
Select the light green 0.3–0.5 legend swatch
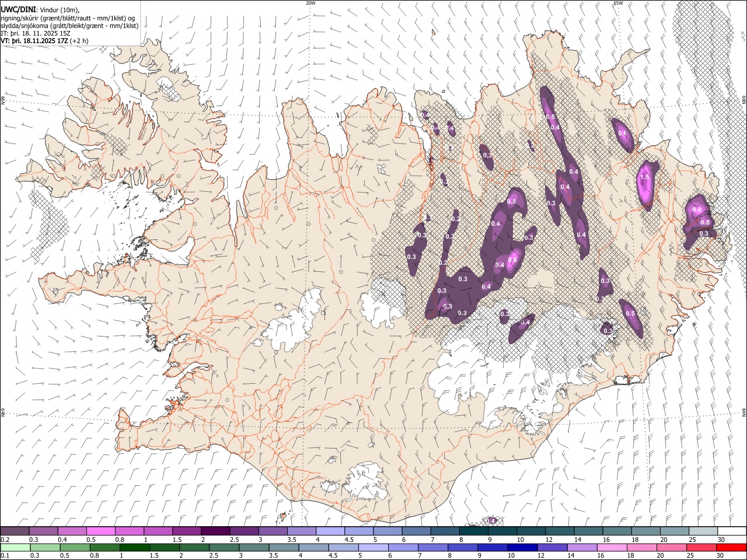point(46,548)
